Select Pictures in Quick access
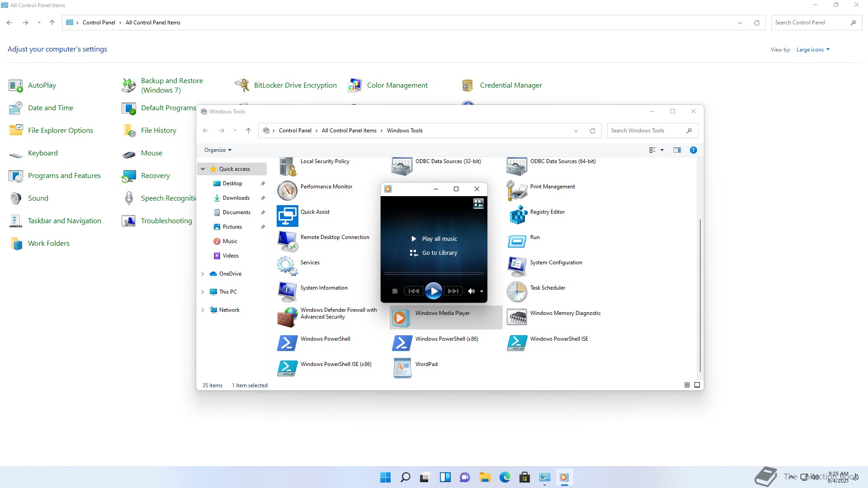868x488 pixels. pyautogui.click(x=232, y=227)
